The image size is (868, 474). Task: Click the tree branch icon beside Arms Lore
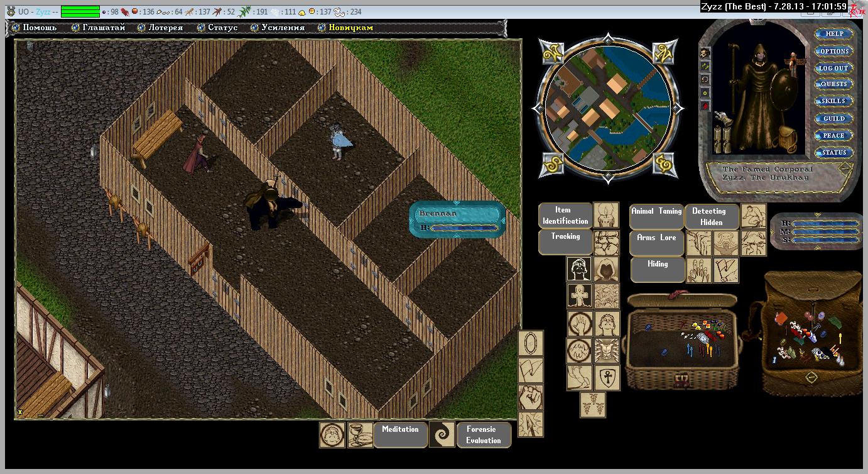point(698,243)
